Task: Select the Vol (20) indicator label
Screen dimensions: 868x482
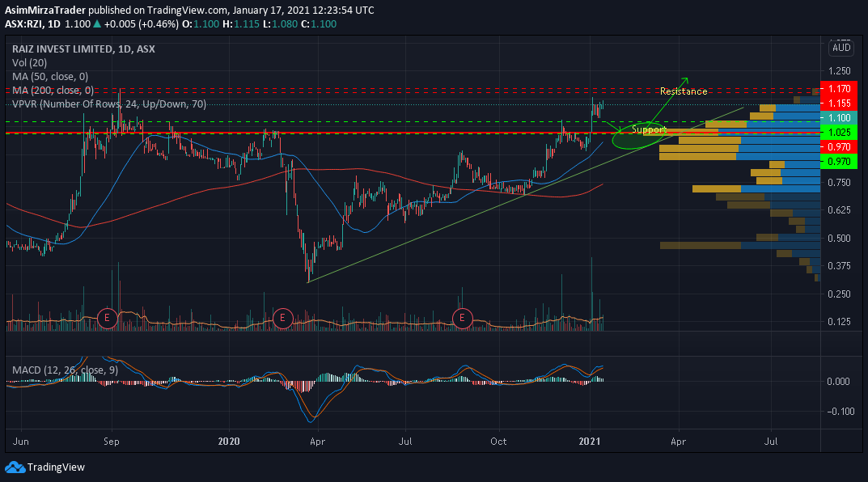Action: (29, 63)
